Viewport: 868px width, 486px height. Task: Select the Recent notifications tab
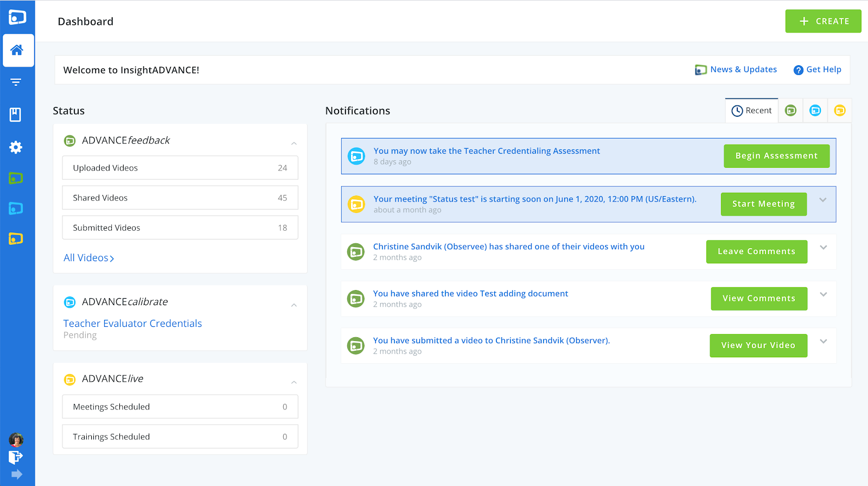pos(752,111)
